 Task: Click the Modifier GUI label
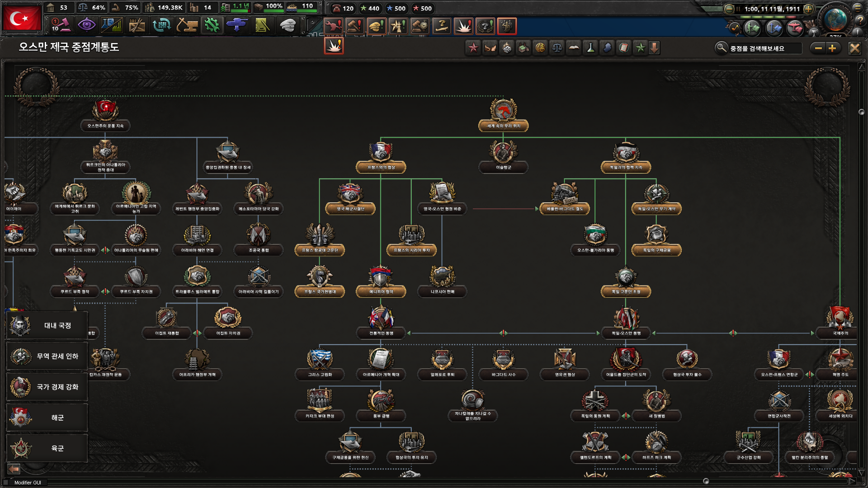click(x=28, y=483)
